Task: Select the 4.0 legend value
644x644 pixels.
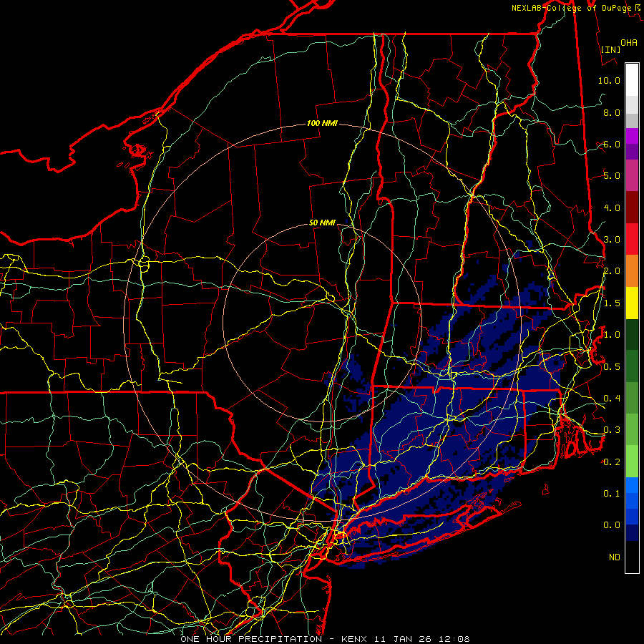Action: [612, 208]
